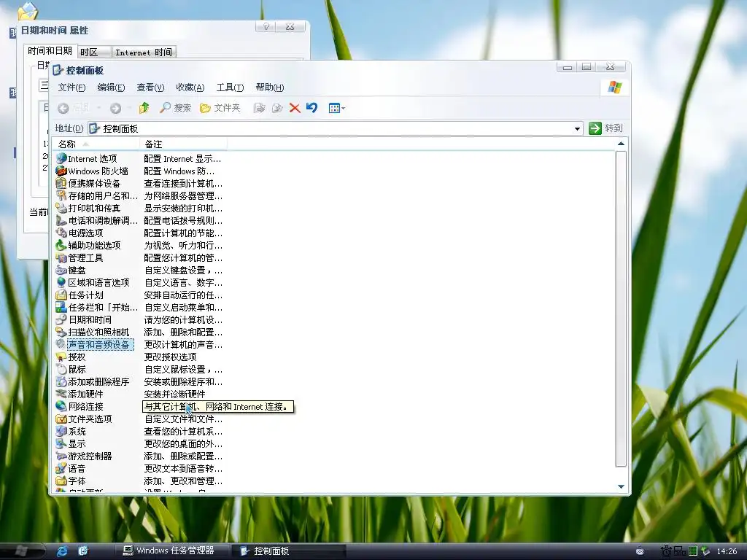Image resolution: width=747 pixels, height=560 pixels.
Task: Open the 搜索 search toolbar button
Action: click(x=175, y=108)
